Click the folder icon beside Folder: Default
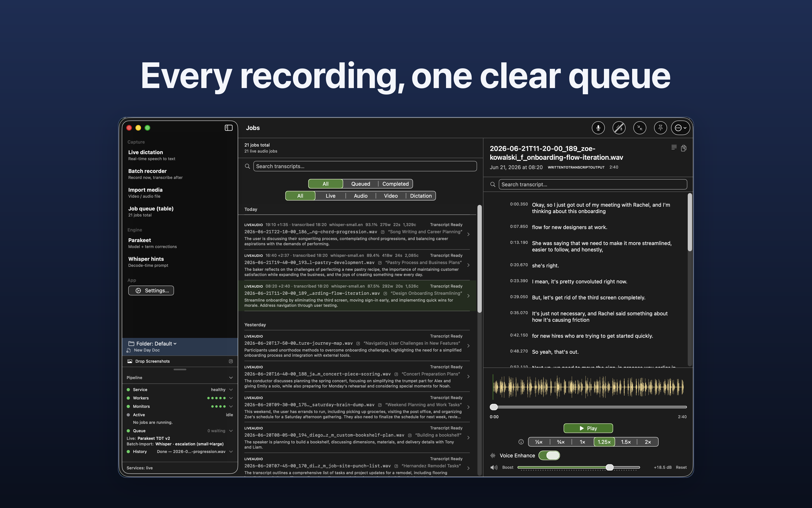Viewport: 812px width, 508px height. pyautogui.click(x=131, y=343)
